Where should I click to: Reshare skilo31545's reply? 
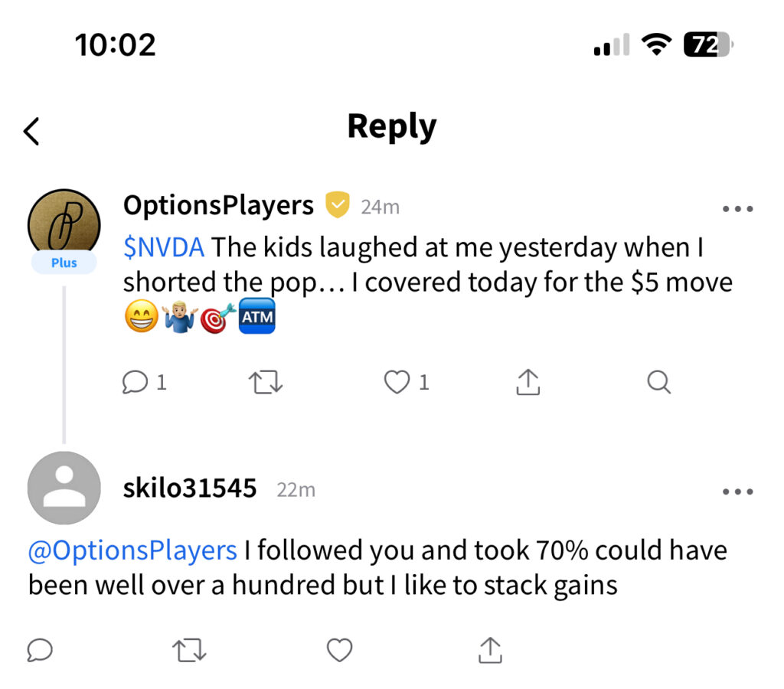[x=189, y=650]
